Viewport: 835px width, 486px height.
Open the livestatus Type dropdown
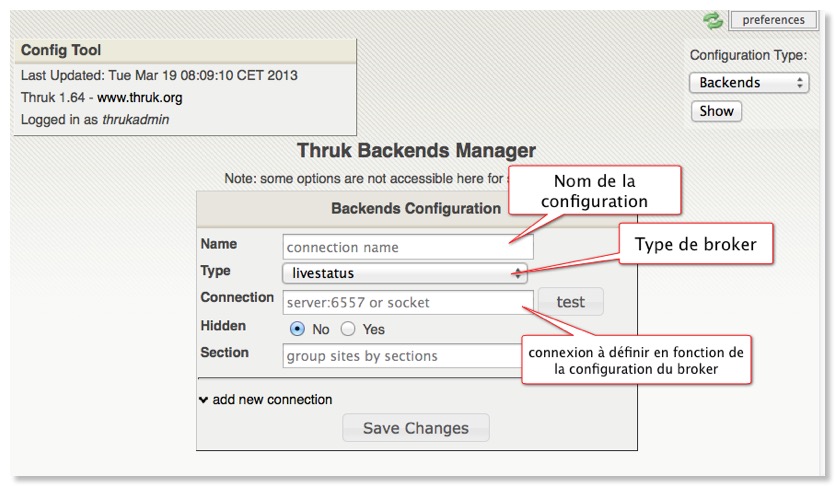[x=405, y=273]
